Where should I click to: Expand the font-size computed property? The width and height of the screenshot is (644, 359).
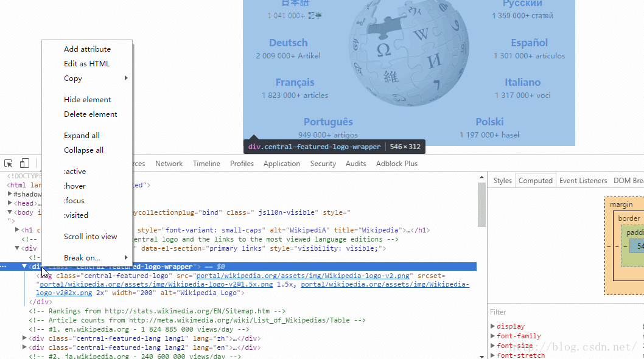coord(492,346)
